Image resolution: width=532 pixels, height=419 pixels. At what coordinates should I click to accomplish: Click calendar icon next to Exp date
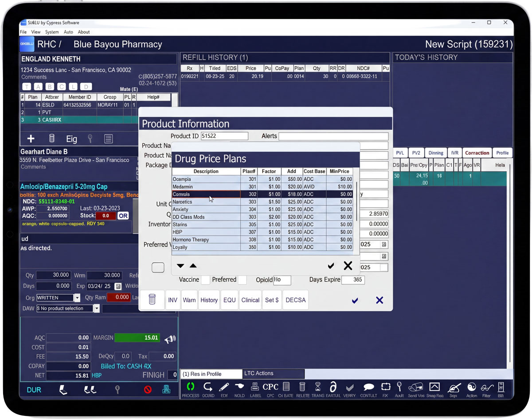point(118,286)
